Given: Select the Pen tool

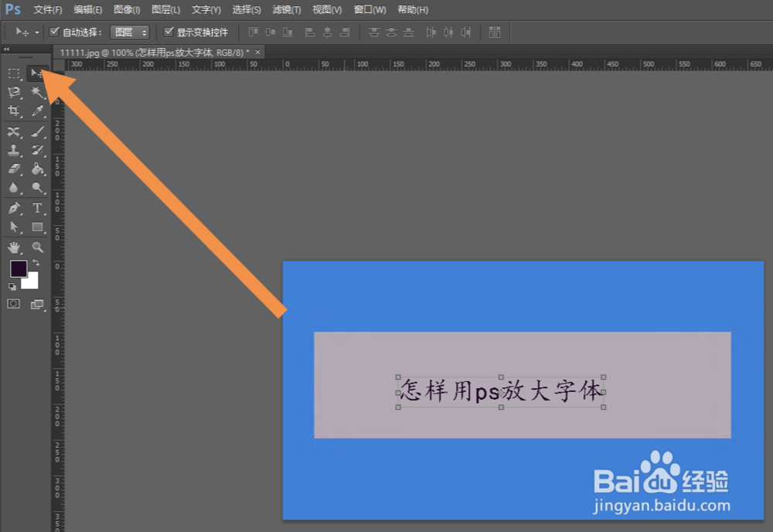Looking at the screenshot, I should click(x=13, y=208).
